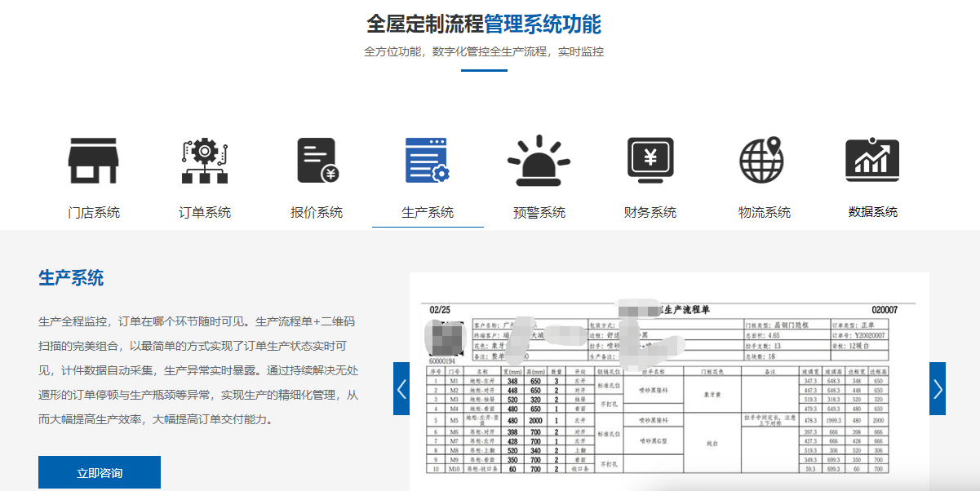Image resolution: width=980 pixels, height=491 pixels.
Task: Click the active 生产系统 tab label
Action: click(x=428, y=213)
